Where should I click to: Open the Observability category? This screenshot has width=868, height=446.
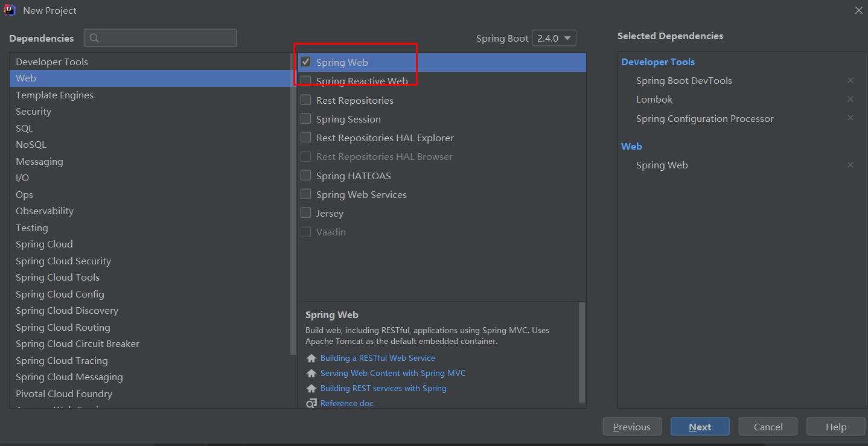click(x=150, y=211)
